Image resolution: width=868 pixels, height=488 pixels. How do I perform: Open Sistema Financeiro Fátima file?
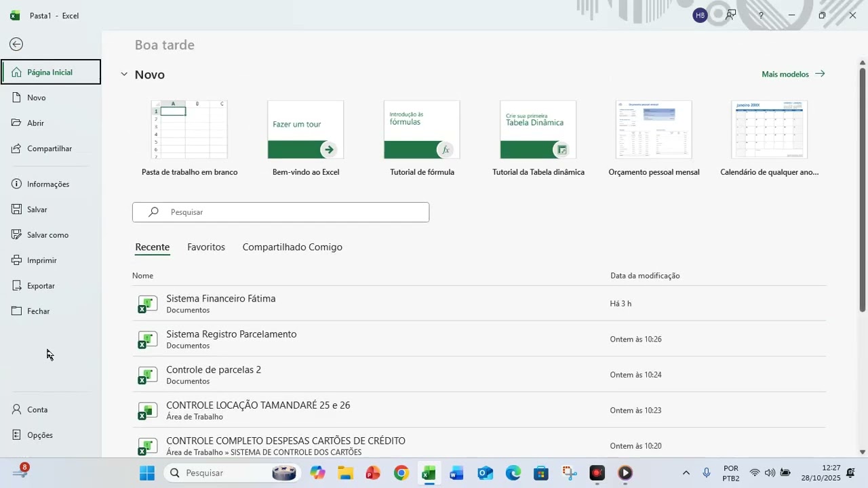(479, 304)
